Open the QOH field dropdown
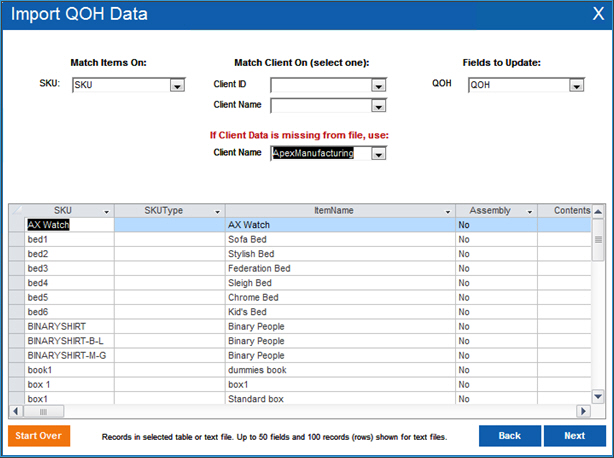 click(576, 86)
